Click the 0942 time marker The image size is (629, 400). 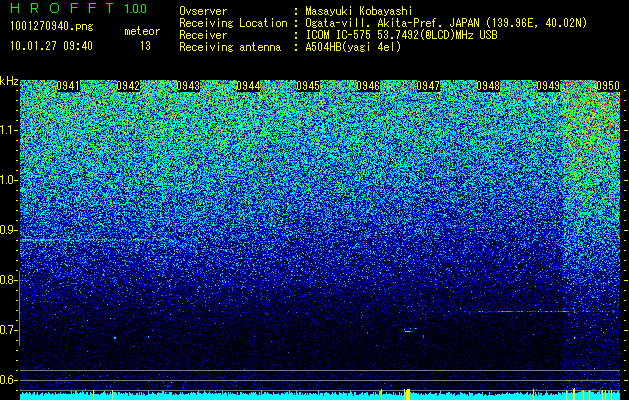(128, 86)
